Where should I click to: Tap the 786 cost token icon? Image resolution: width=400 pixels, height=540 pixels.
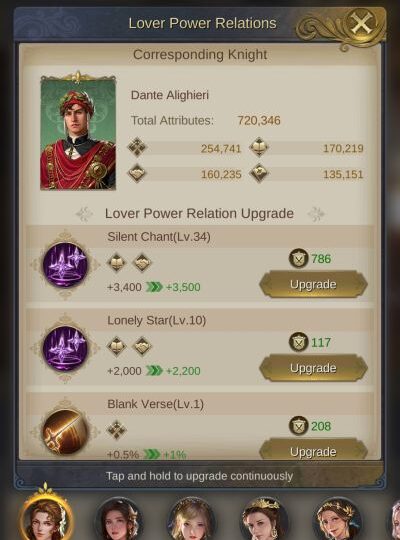click(298, 258)
